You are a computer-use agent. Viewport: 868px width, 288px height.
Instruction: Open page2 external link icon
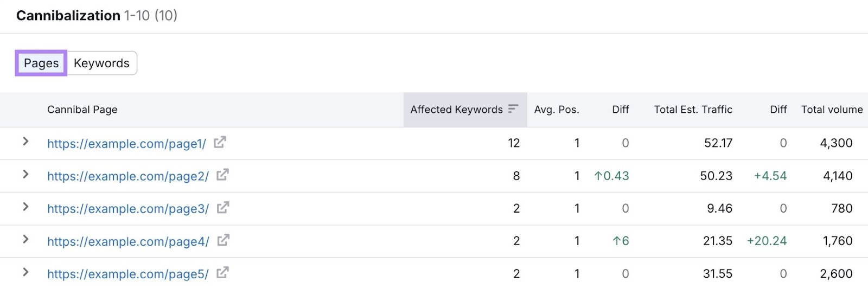pos(222,175)
